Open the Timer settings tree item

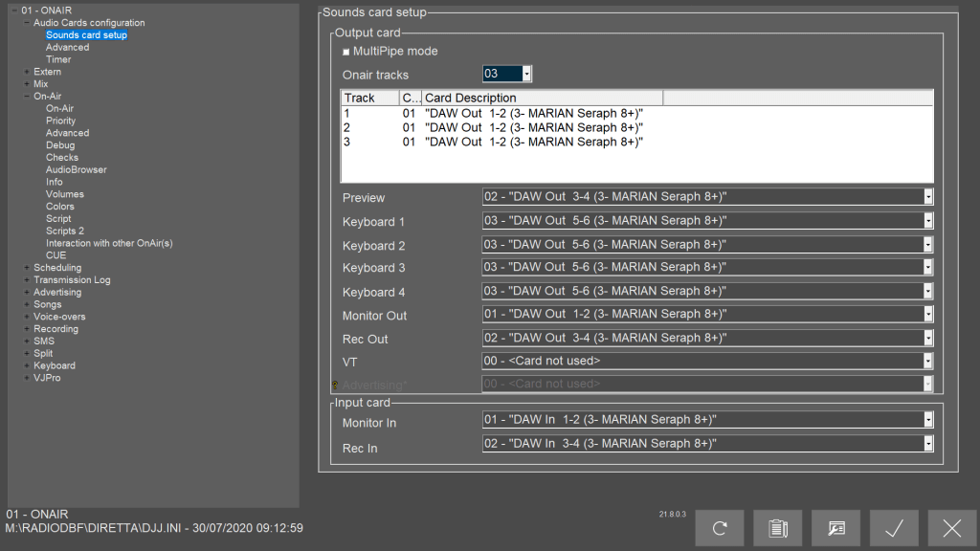click(58, 59)
